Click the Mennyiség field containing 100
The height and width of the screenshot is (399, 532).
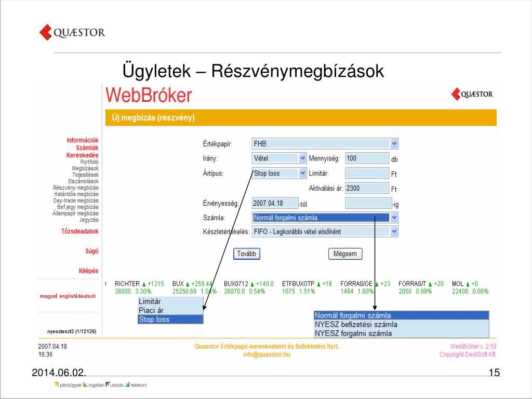(x=367, y=158)
